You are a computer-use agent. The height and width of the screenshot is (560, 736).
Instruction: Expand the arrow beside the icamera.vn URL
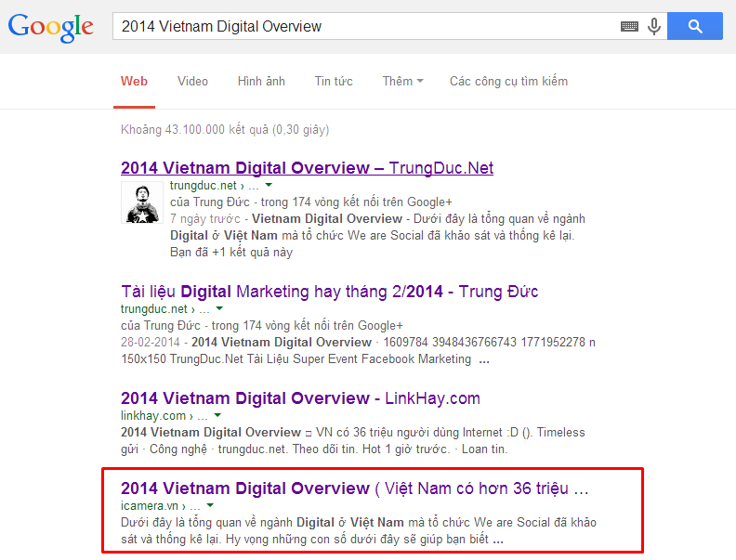[210, 505]
